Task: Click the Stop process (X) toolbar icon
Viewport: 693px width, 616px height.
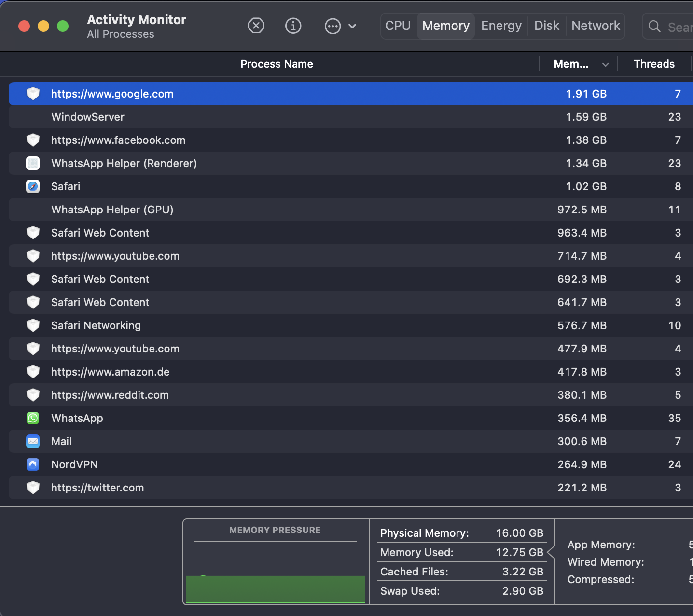Action: coord(256,26)
